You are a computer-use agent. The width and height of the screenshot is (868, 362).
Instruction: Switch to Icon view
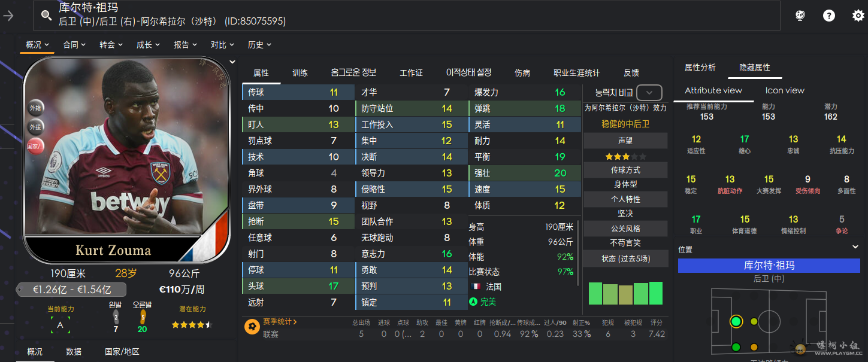pyautogui.click(x=785, y=90)
